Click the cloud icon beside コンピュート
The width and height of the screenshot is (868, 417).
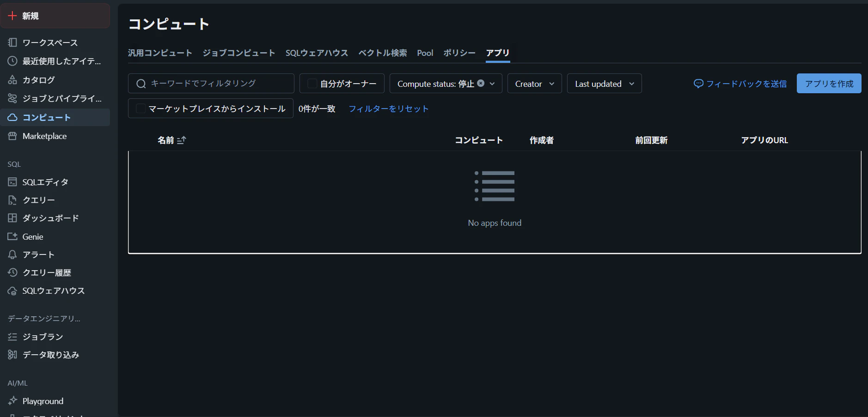12,117
